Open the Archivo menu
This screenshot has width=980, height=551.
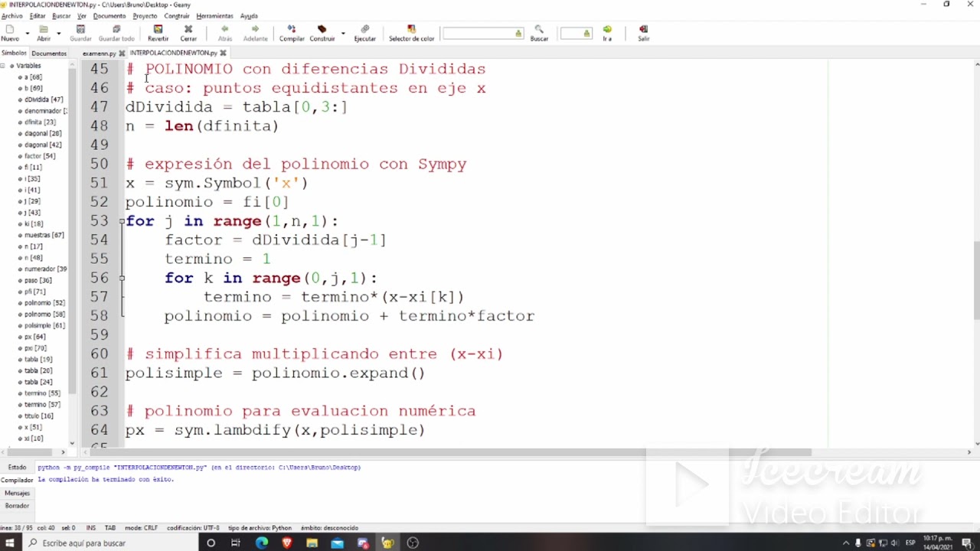point(11,16)
